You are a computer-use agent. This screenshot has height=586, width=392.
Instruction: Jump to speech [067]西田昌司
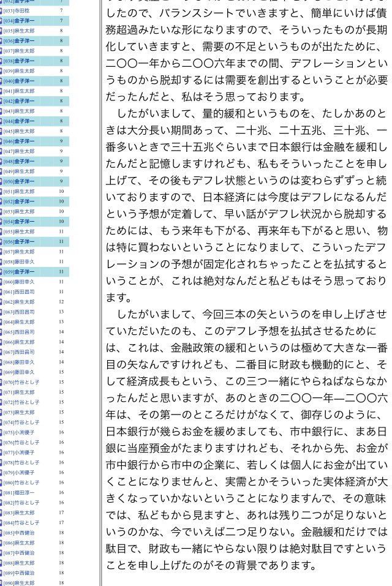click(19, 353)
